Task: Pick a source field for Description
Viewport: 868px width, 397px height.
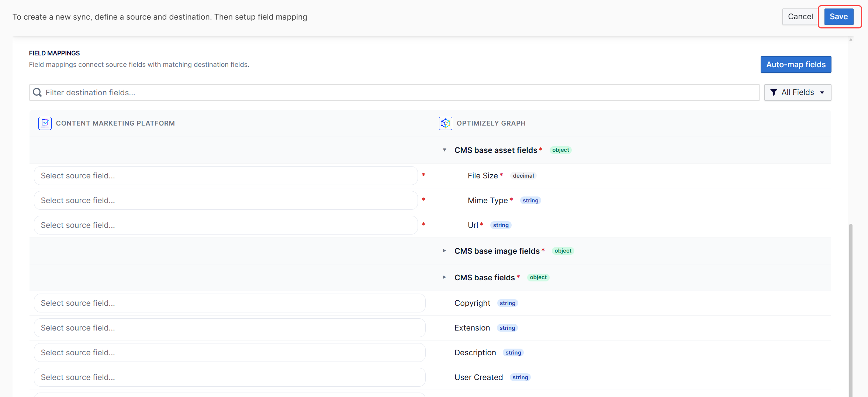Action: [229, 353]
